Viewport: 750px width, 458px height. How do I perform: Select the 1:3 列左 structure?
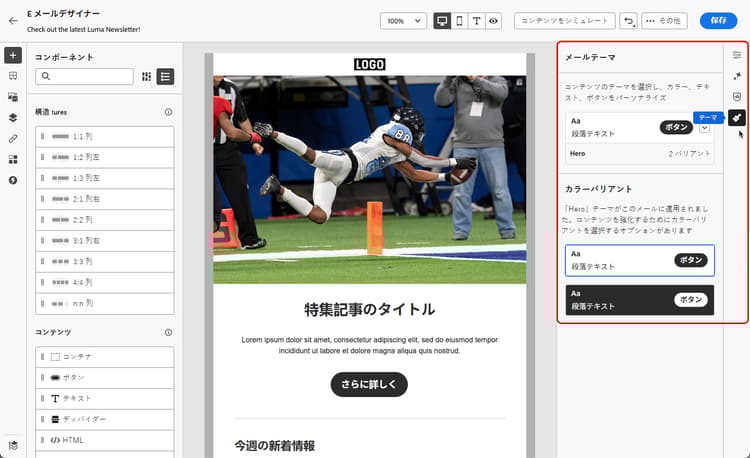(x=105, y=178)
